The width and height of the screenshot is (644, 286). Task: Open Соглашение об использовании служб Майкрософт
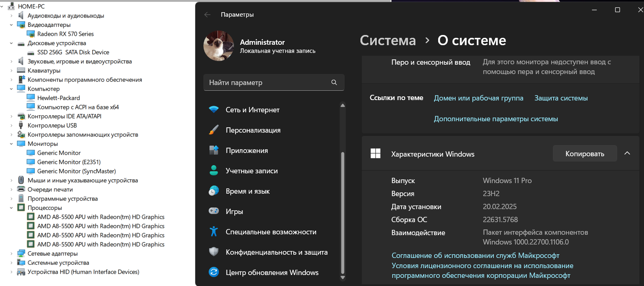pos(476,255)
